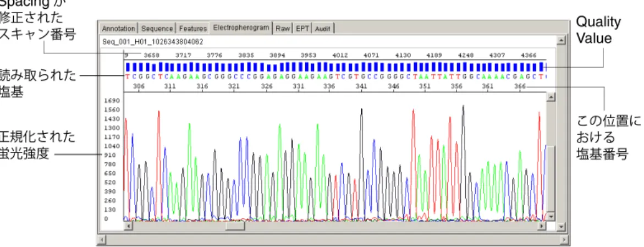Click the horizontal scrollbar thumb under electropherogram
This screenshot has height=247, width=644.
[x=235, y=226]
